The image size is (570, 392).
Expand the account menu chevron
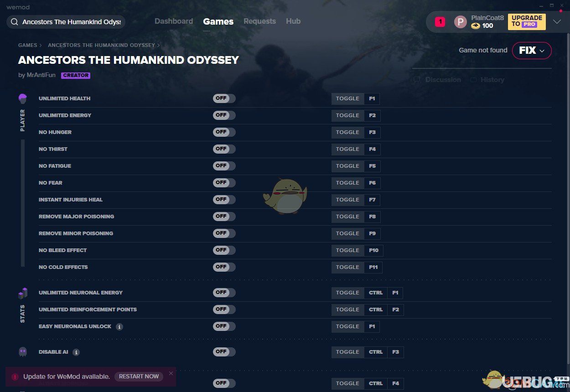[x=557, y=22]
